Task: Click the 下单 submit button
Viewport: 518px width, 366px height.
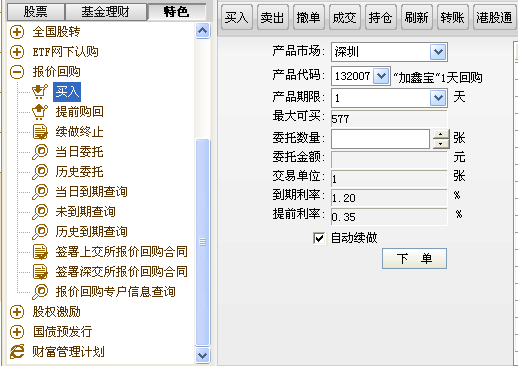Action: tap(414, 258)
